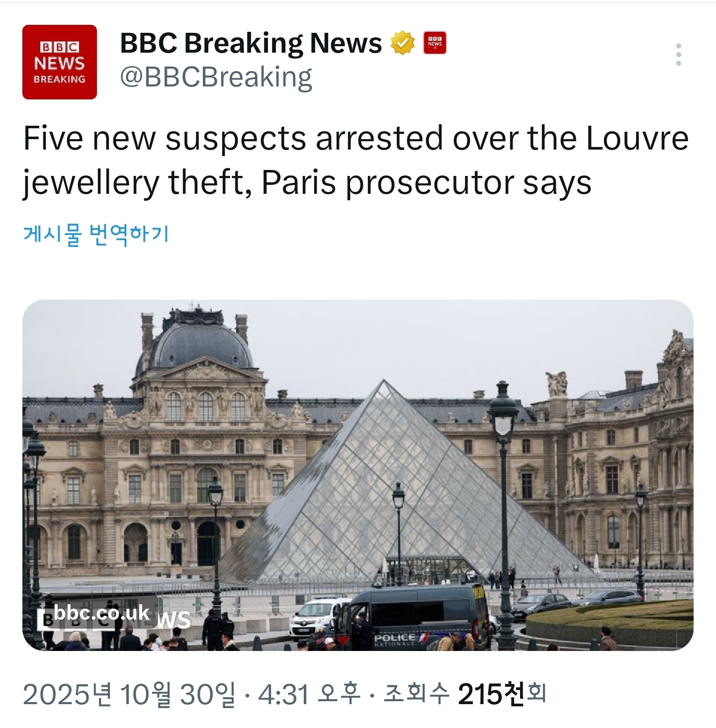716x728 pixels.
Task: Click the 215천회 view count
Action: coord(502,694)
